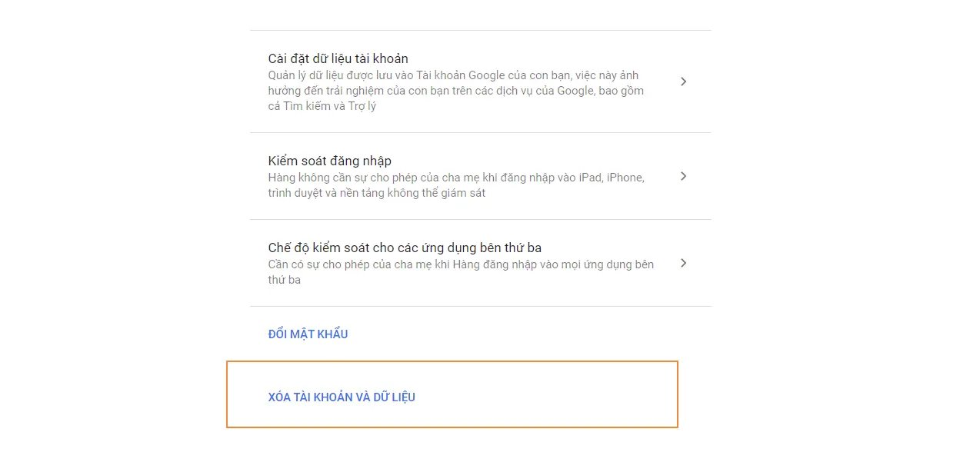
Task: Click the line "cả Tìm kiếm và Trợ lý"
Action: [322, 106]
